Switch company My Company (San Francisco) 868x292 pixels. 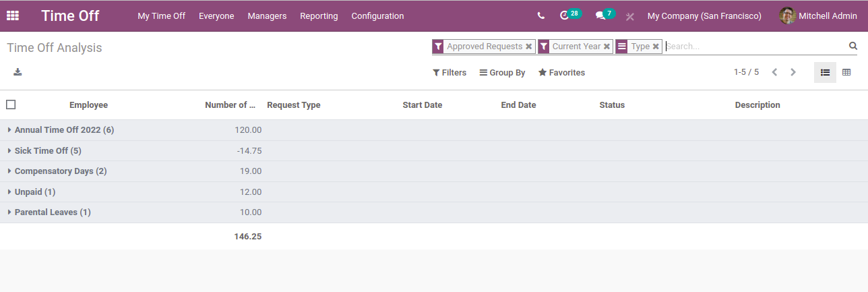click(704, 16)
